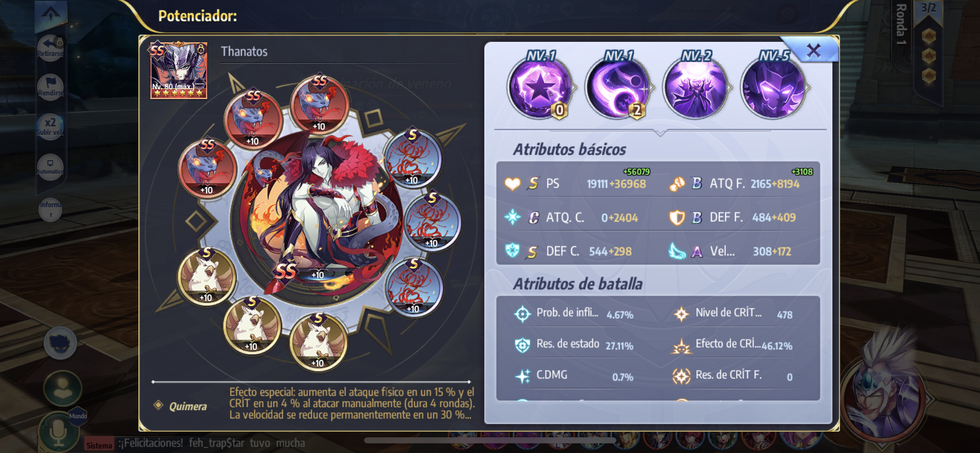Image resolution: width=980 pixels, height=453 pixels.
Task: Collapse the top-left up arrow menu
Action: click(51, 15)
